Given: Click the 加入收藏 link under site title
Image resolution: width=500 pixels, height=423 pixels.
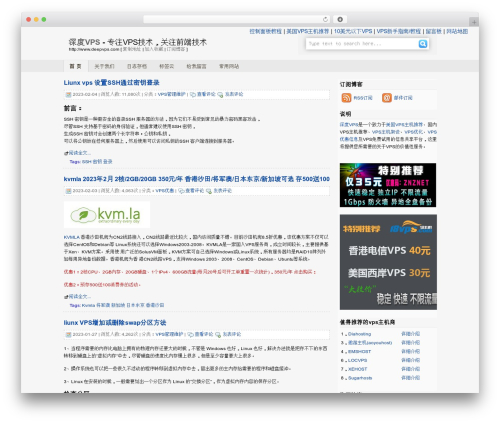Looking at the screenshot, I should click(x=154, y=49).
